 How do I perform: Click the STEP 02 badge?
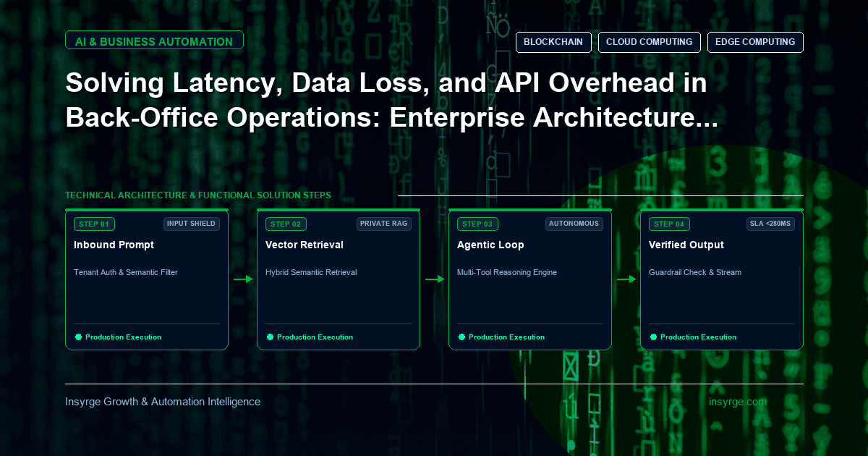[x=286, y=224]
